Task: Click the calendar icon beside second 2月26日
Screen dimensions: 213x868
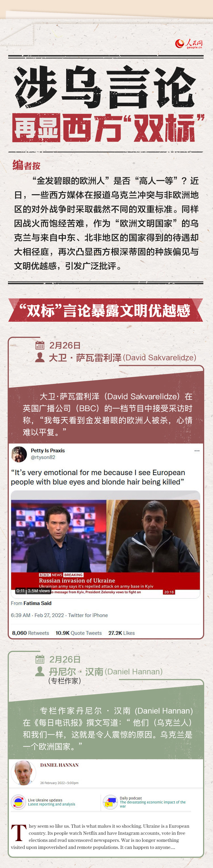Action: (40, 659)
